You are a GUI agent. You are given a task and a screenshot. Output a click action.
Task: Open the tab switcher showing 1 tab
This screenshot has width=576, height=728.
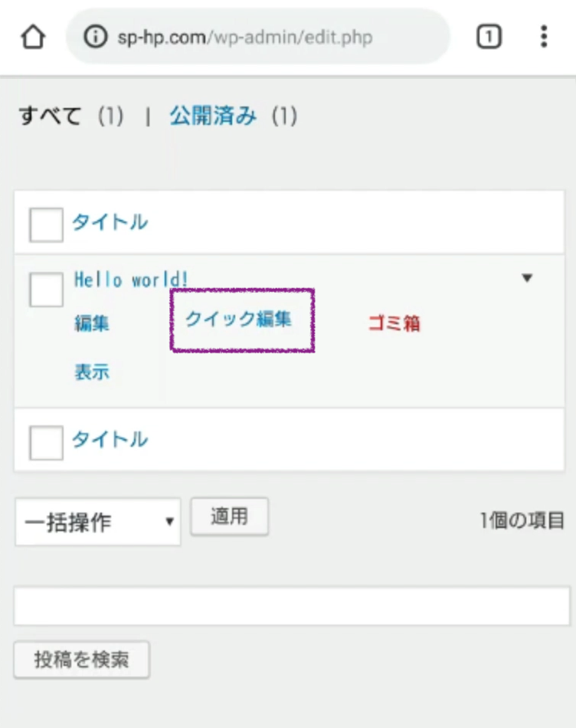coord(489,37)
